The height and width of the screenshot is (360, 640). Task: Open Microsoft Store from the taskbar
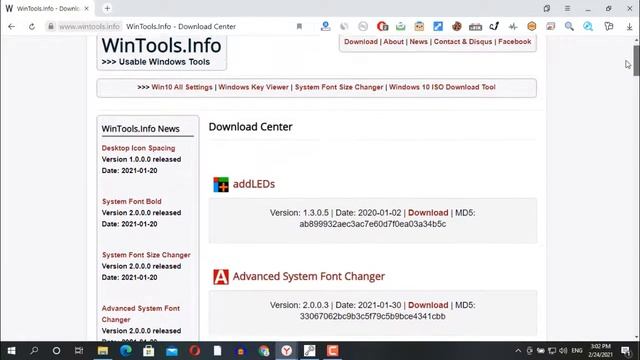(x=149, y=351)
